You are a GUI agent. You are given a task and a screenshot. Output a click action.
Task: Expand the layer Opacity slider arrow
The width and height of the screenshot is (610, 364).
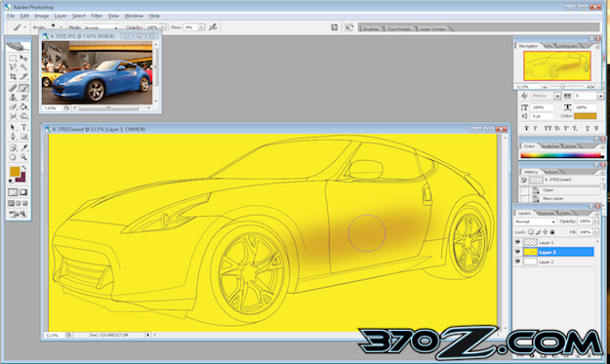(x=594, y=222)
